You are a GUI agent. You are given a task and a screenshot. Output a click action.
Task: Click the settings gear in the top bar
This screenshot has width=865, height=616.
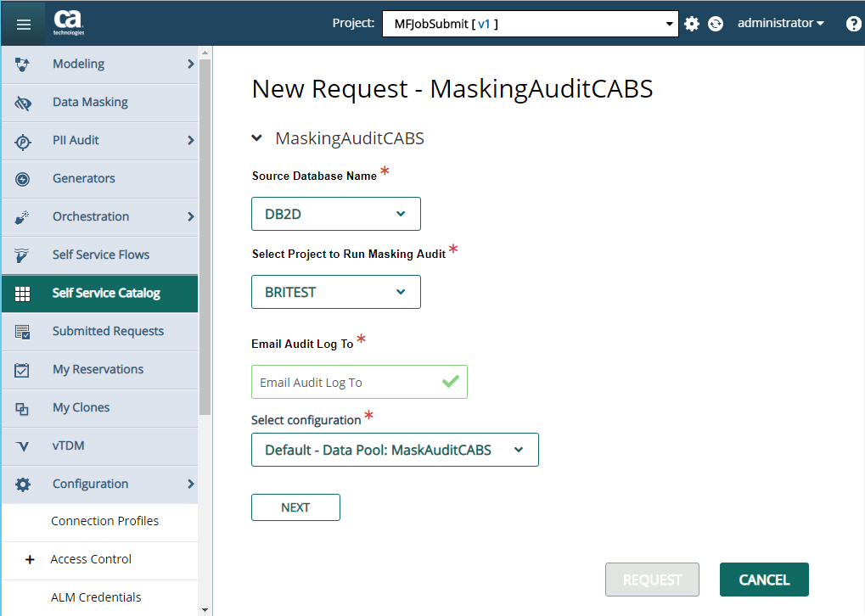pos(691,23)
